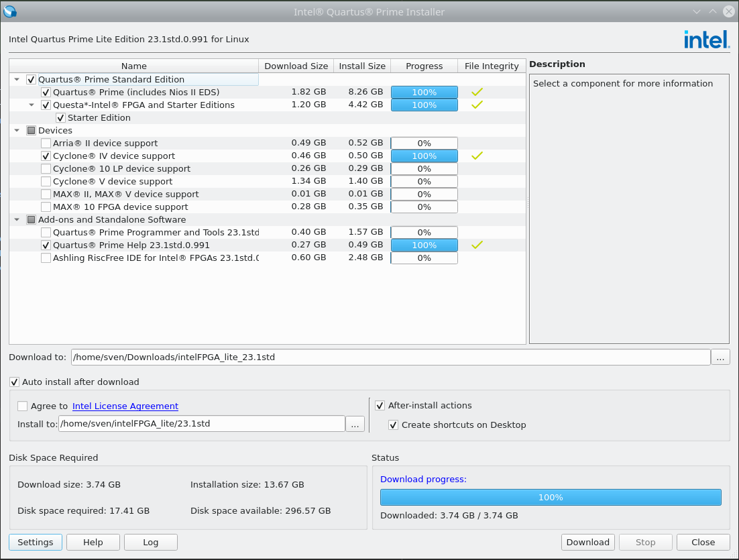This screenshot has height=560, width=739.
Task: Click the Help button
Action: click(93, 542)
